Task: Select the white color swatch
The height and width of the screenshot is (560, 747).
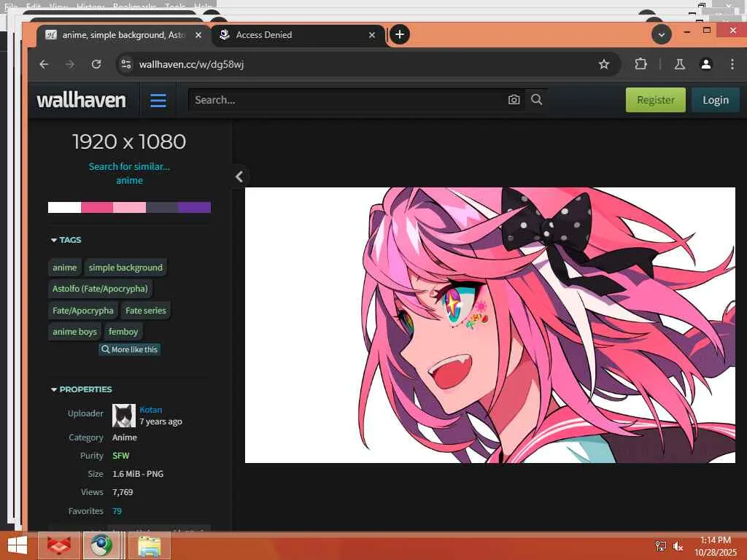Action: (64, 207)
